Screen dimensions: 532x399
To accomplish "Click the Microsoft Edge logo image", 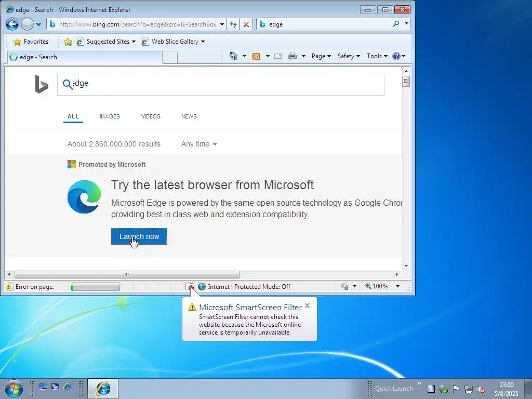I will pos(84,197).
